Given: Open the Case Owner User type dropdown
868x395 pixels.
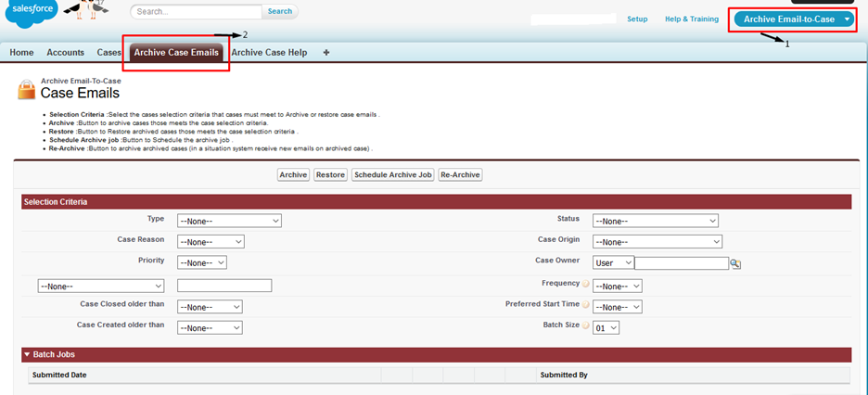Looking at the screenshot, I should [x=613, y=262].
